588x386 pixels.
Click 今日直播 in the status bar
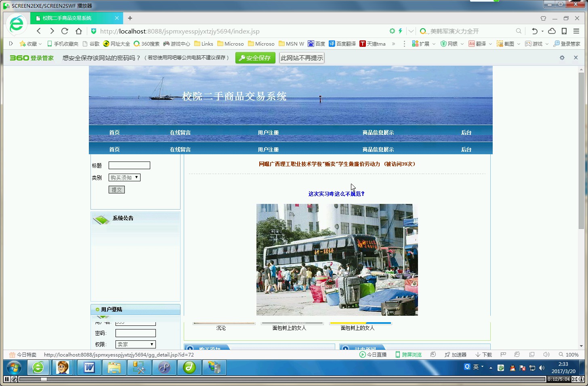coord(373,355)
